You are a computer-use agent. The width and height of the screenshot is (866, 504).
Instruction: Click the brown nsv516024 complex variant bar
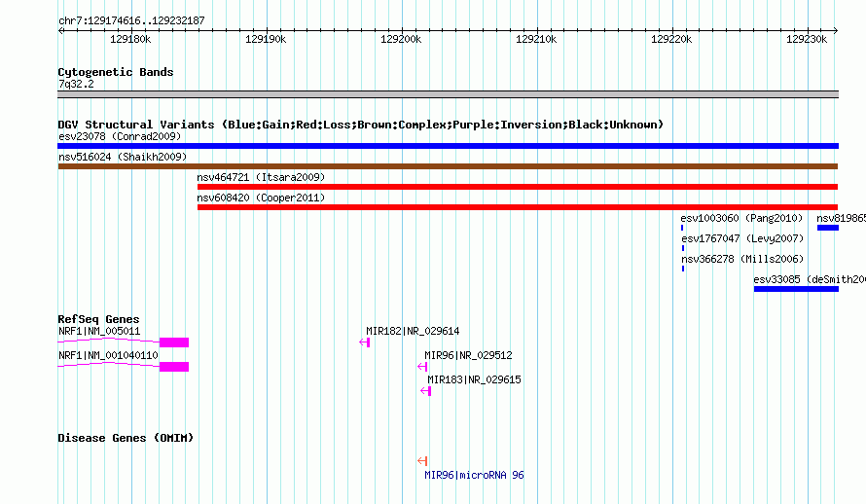pyautogui.click(x=448, y=166)
